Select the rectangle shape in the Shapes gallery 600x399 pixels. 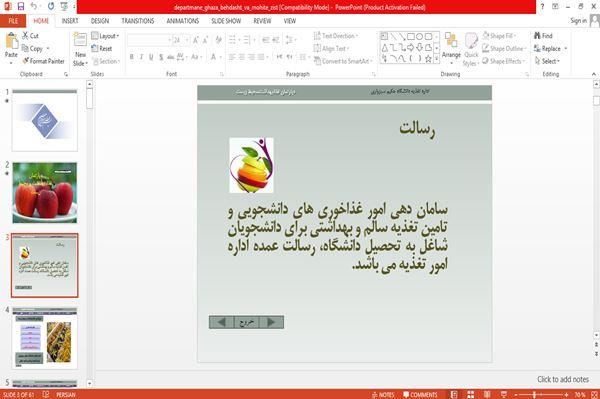click(411, 37)
